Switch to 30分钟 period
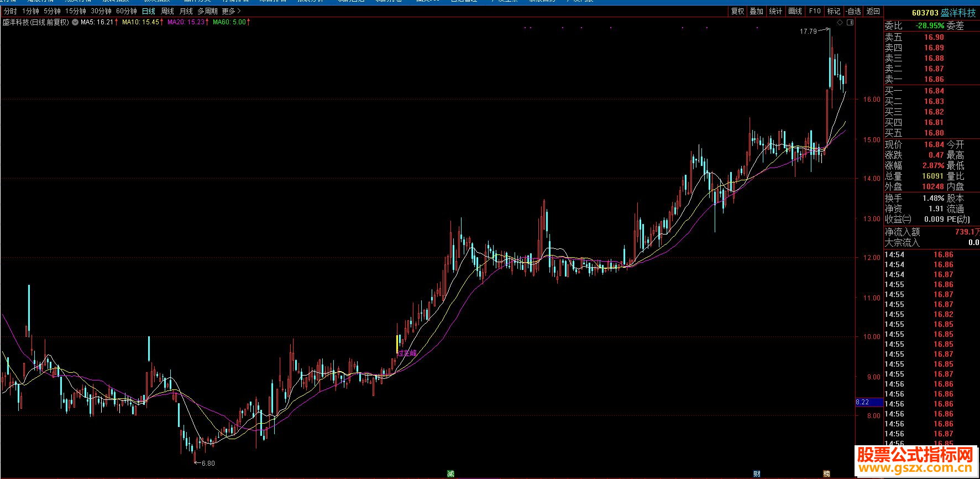Image resolution: width=980 pixels, height=479 pixels. click(101, 11)
